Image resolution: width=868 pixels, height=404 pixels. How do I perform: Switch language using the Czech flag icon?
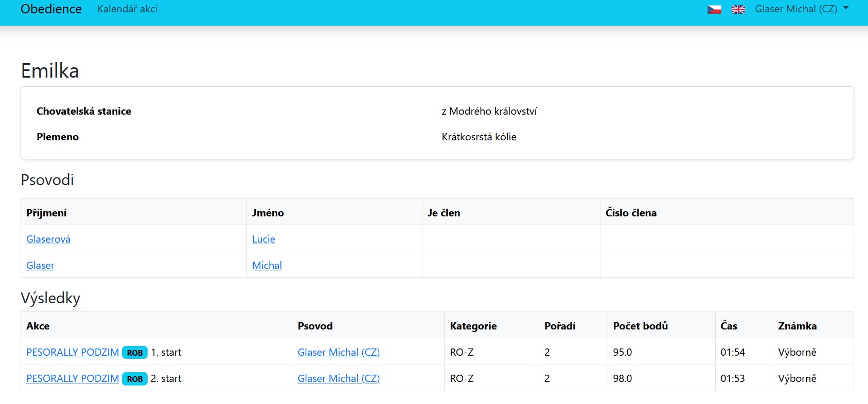(x=714, y=9)
